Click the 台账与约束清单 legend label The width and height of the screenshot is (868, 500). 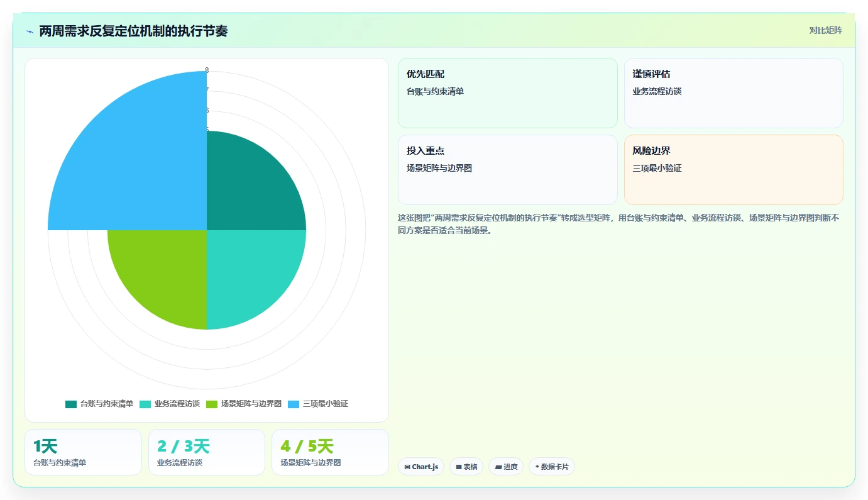[107, 404]
